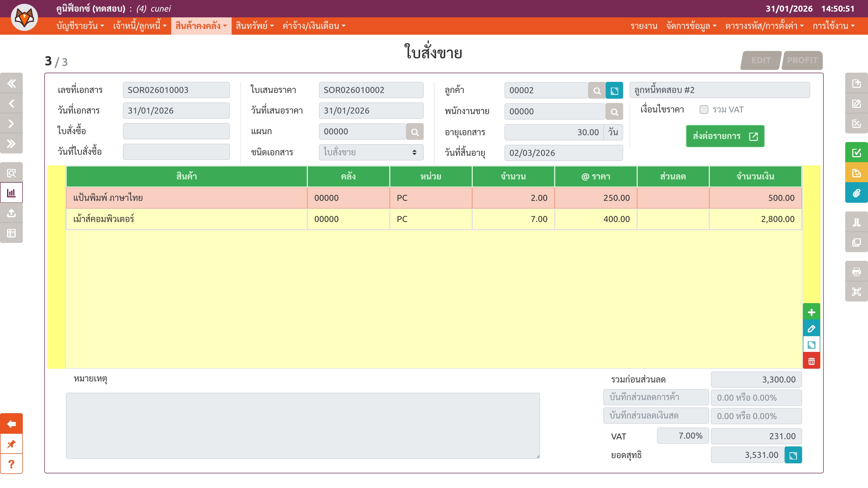This screenshot has height=488, width=868.
Task: Click the PROFIT button
Action: click(x=802, y=60)
